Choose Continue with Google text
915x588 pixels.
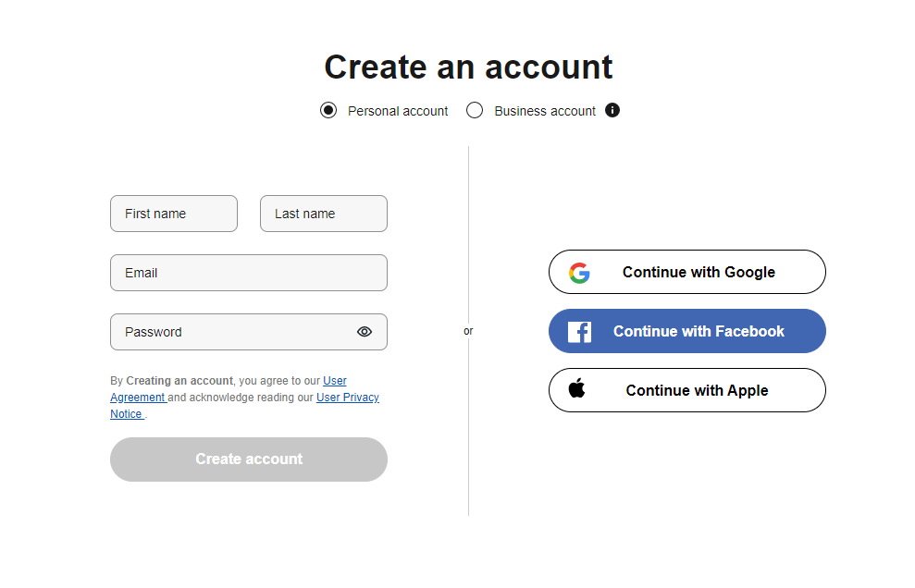click(x=699, y=273)
